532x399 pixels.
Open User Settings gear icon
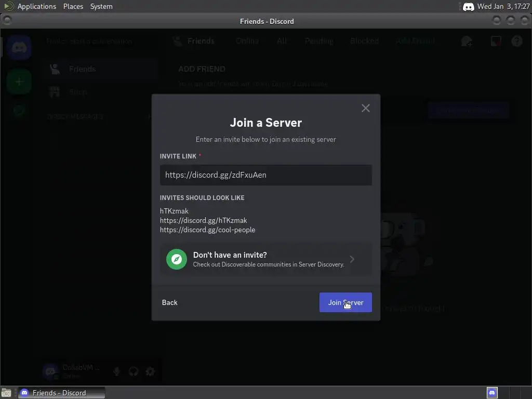pyautogui.click(x=150, y=371)
